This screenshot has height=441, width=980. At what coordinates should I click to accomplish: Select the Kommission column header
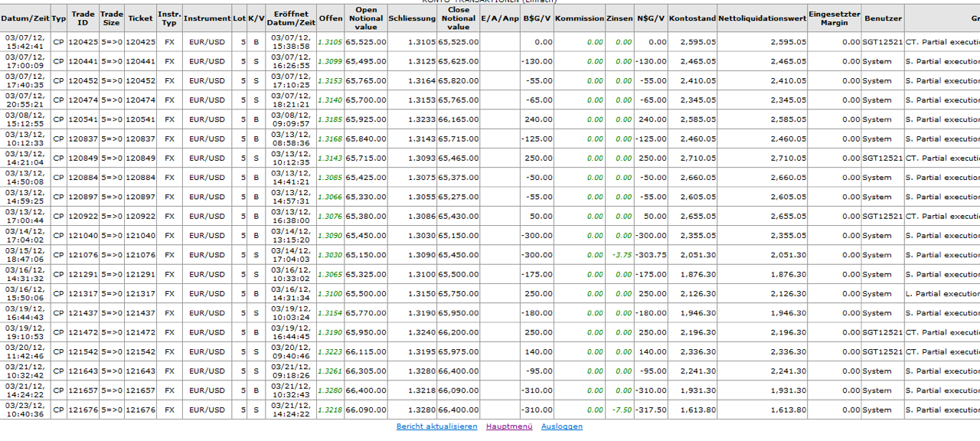point(580,18)
